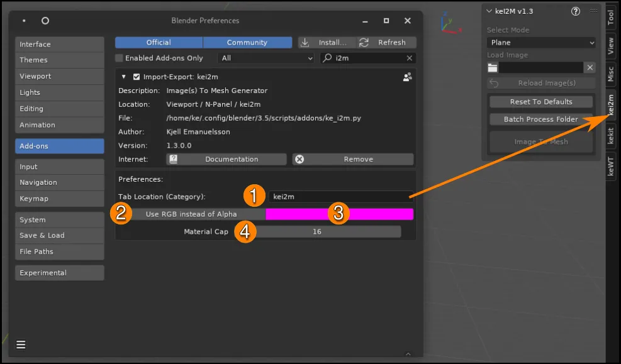The height and width of the screenshot is (364, 621).
Task: Click the viewport axis navigation gizmo
Action: click(x=449, y=23)
